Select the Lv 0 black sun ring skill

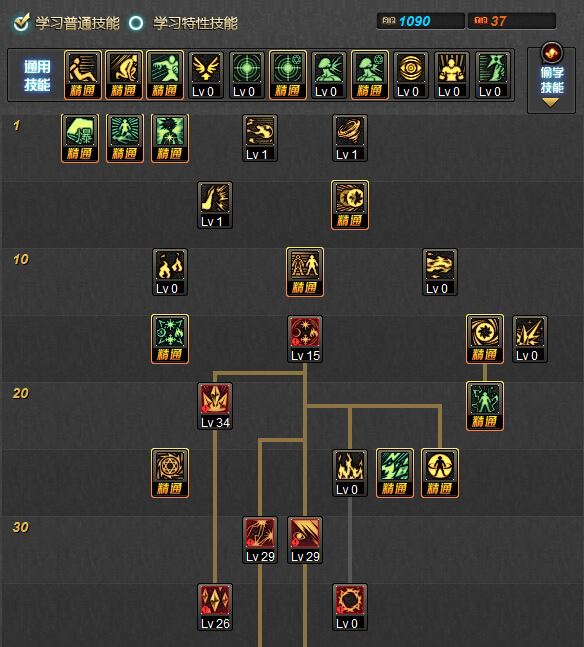350,607
